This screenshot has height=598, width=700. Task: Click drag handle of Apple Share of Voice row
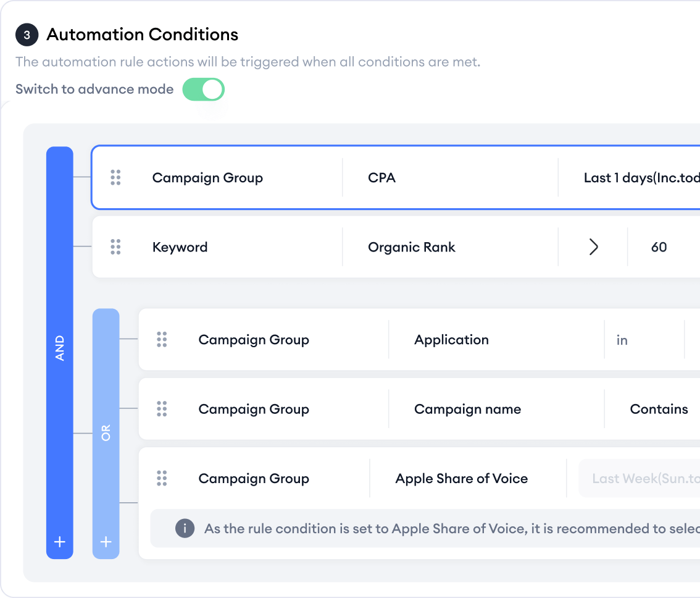(x=162, y=478)
